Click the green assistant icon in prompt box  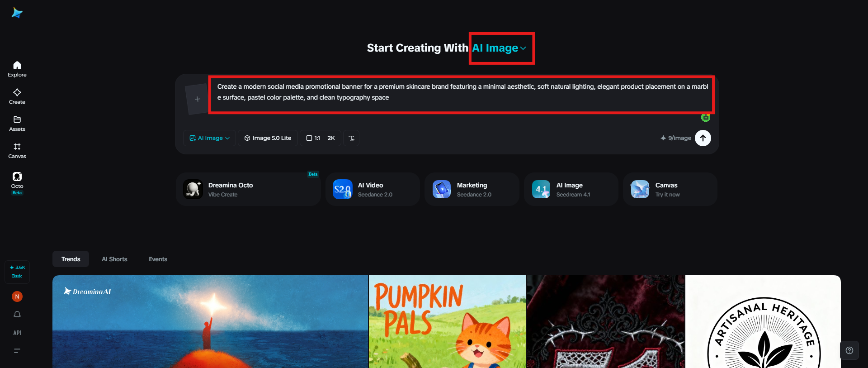tap(706, 118)
